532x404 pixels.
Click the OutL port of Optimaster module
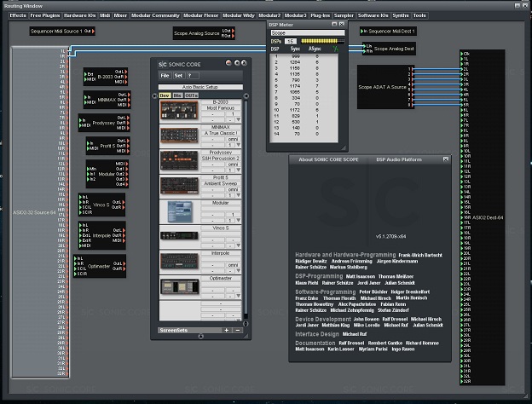124,263
